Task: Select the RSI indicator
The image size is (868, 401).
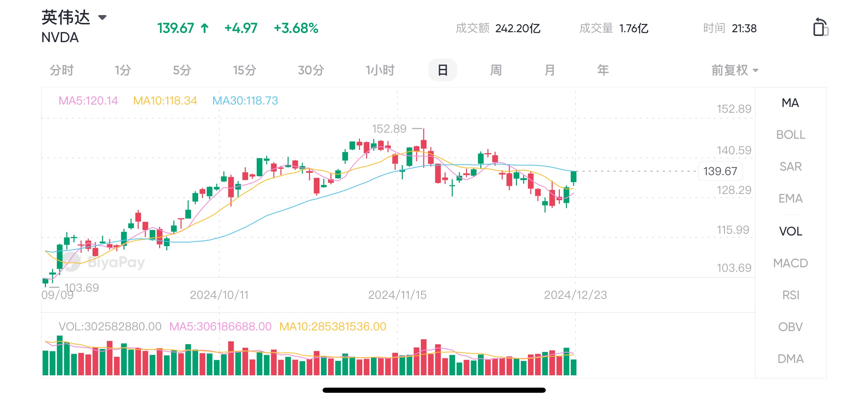Action: click(x=791, y=295)
